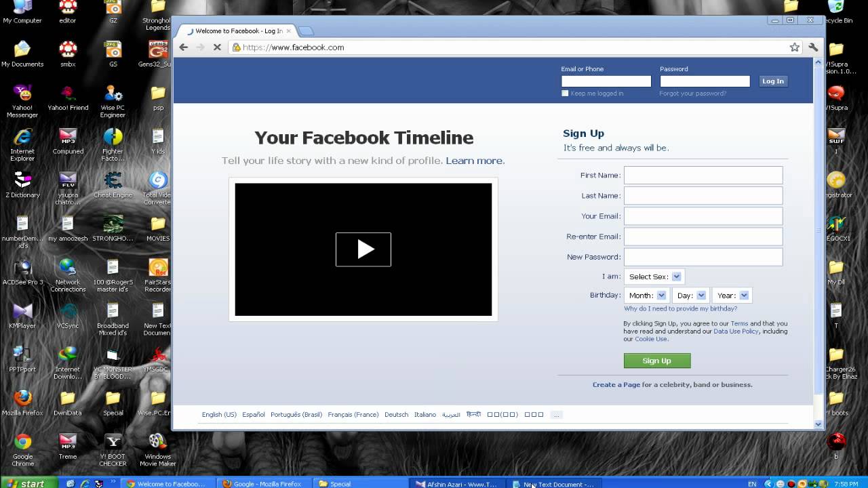Open Internet Download Manager desktop icon
Viewport: 868px width, 488px height.
68,363
